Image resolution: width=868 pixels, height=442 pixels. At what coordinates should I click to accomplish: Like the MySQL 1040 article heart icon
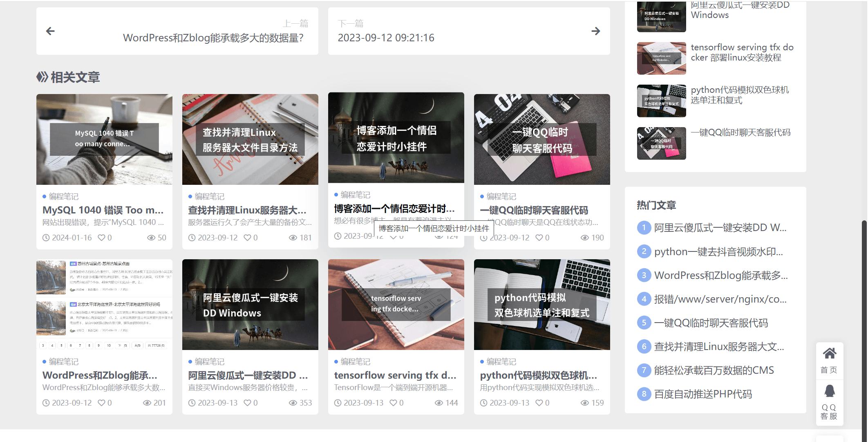tap(101, 238)
